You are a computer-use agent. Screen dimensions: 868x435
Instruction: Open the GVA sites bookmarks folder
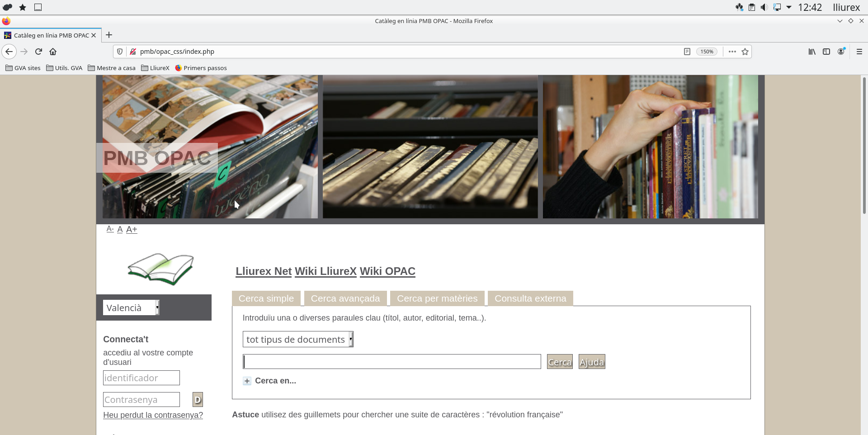pos(23,68)
